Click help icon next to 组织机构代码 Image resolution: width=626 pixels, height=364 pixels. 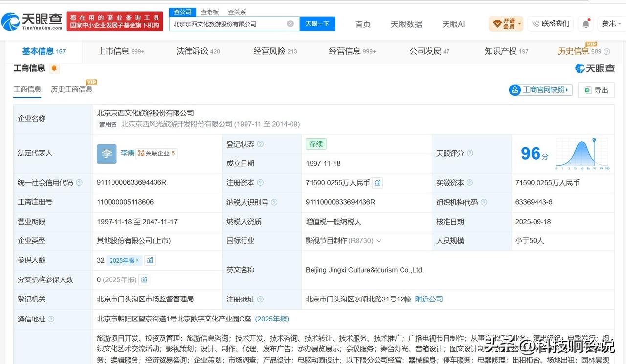click(484, 202)
